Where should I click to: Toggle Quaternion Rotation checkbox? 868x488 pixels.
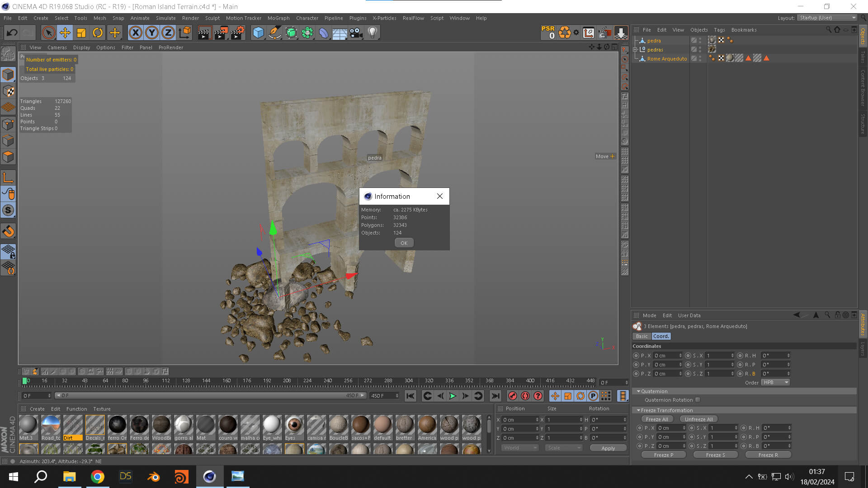click(698, 400)
